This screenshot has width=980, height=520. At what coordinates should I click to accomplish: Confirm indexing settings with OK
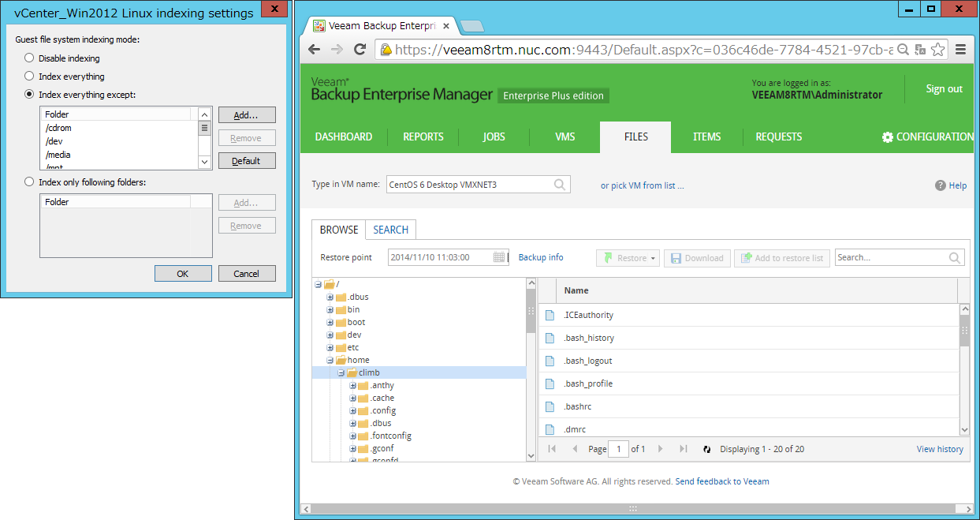tap(183, 274)
